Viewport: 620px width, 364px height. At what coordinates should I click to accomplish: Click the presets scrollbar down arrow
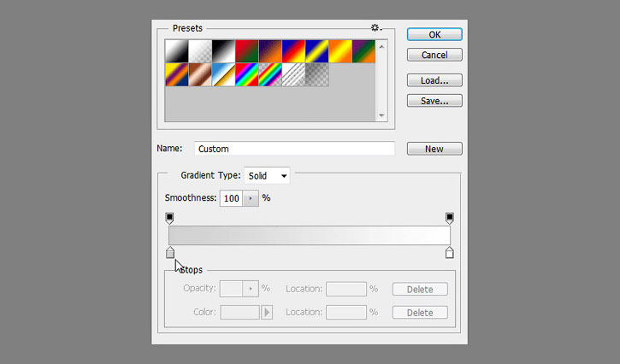(381, 115)
